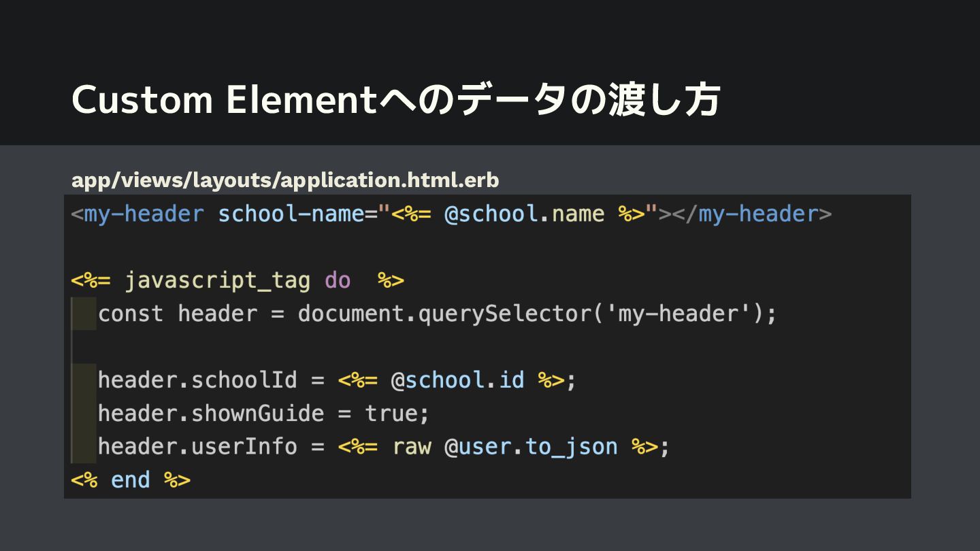Select the file path app/views/layouts/application.html.erb
The width and height of the screenshot is (980, 551).
point(285,180)
